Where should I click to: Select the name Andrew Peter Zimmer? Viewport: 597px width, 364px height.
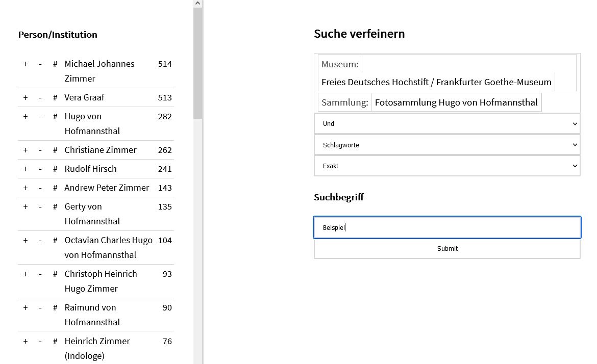tap(107, 188)
